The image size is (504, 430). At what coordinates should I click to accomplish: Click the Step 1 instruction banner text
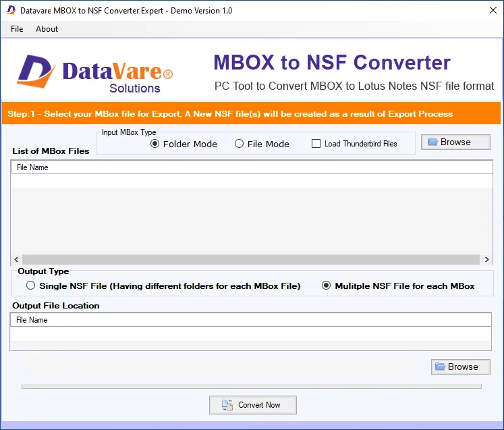click(230, 114)
